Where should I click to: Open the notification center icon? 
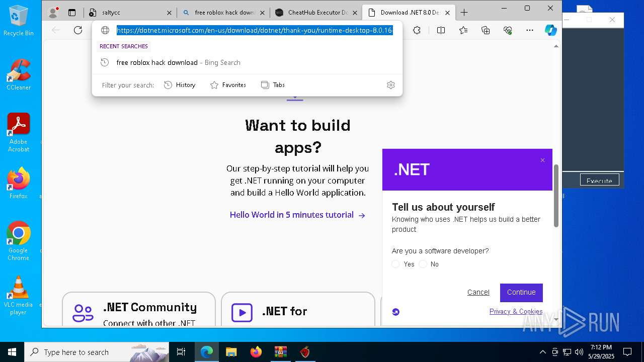tap(627, 352)
